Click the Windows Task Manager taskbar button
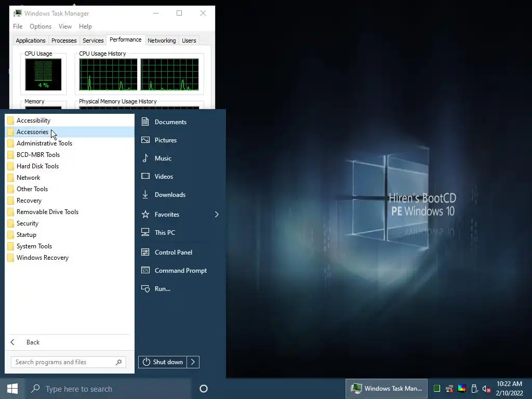 tap(387, 389)
